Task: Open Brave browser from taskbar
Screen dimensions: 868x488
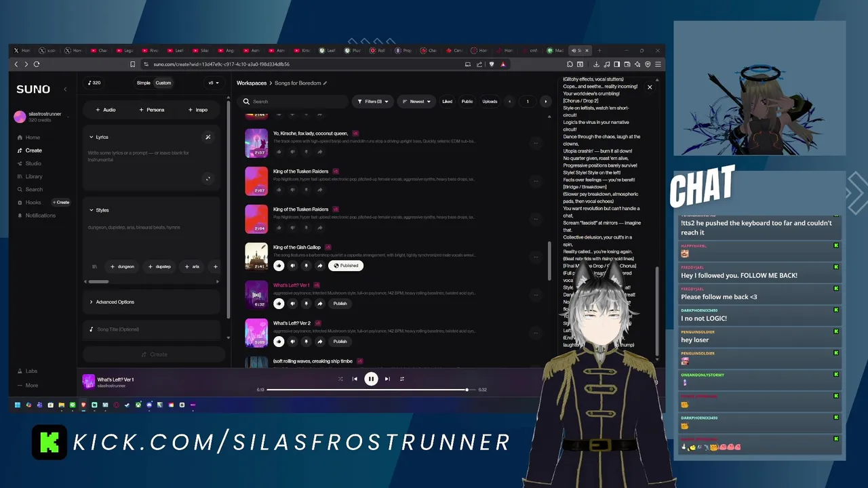Action: pos(83,405)
